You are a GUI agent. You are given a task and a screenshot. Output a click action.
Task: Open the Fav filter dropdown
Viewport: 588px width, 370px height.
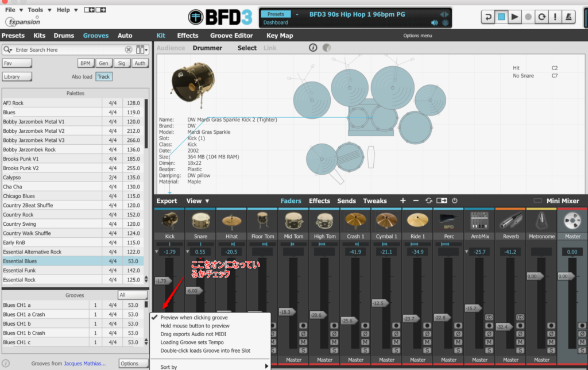point(17,63)
